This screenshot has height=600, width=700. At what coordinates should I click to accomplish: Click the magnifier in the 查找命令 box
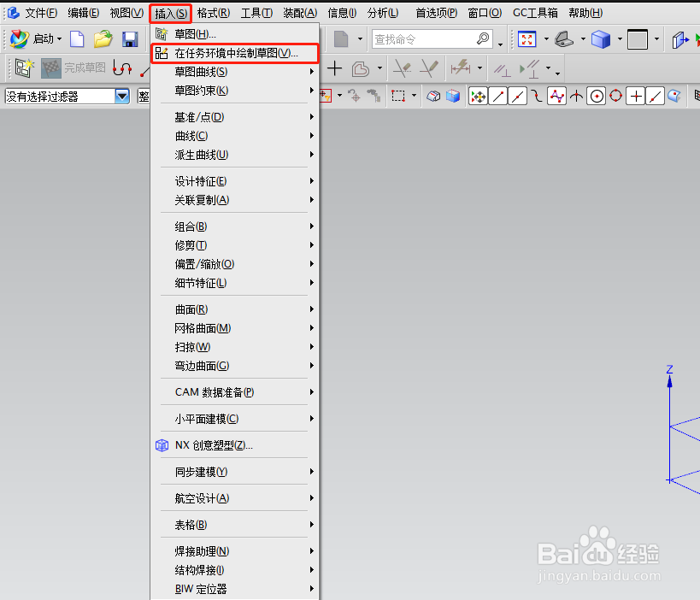point(483,38)
